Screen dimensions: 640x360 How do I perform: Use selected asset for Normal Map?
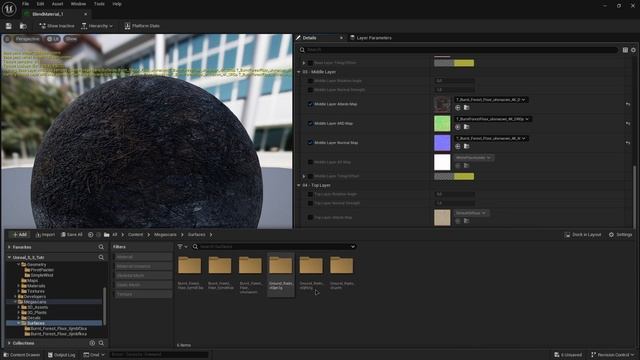[458, 147]
